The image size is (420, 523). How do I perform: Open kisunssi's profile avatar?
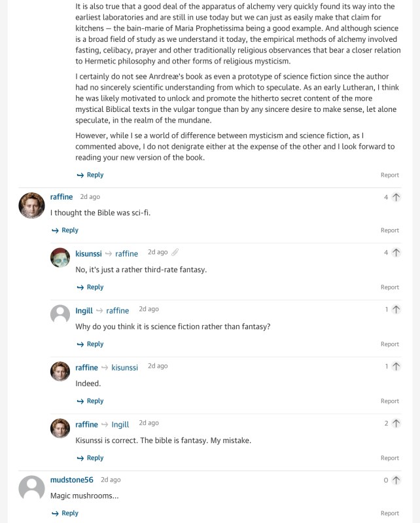[x=60, y=257]
